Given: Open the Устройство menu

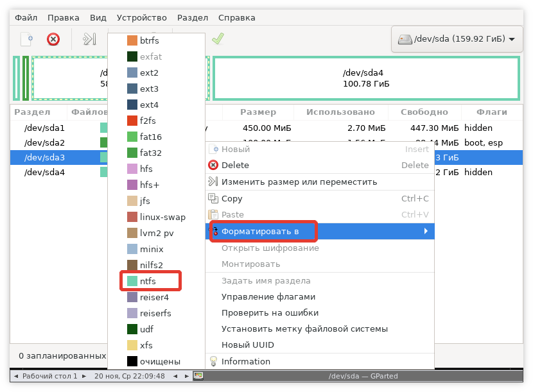Looking at the screenshot, I should [145, 17].
